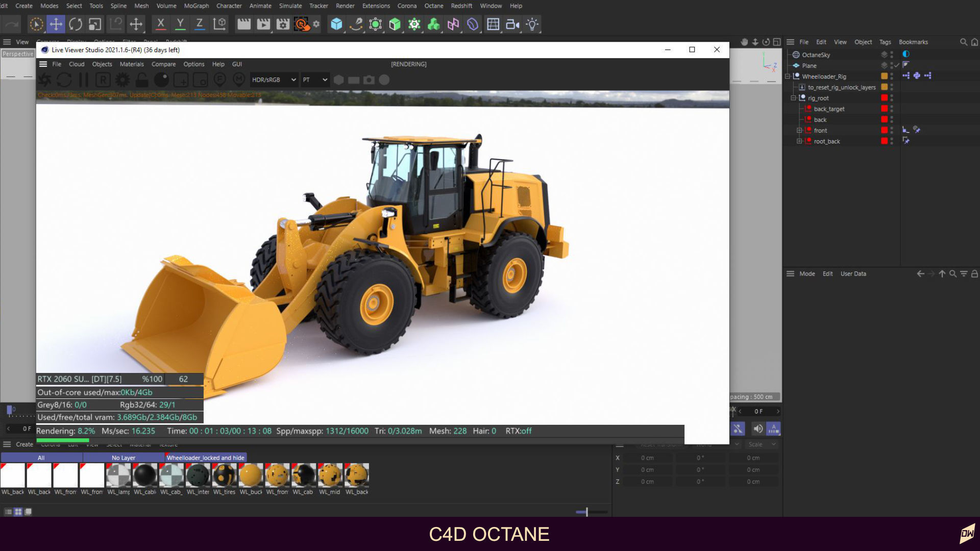Open the Floor grid environment icon

[x=493, y=24]
